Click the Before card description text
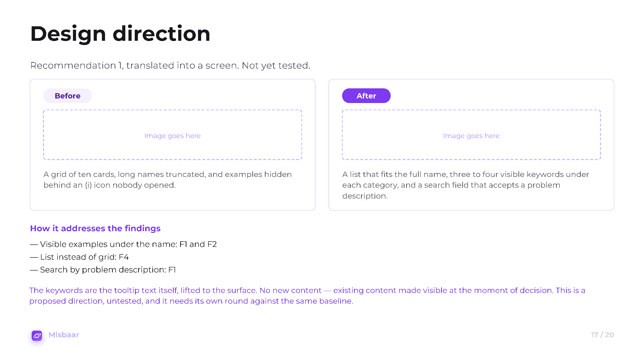644x362 pixels. [168, 180]
